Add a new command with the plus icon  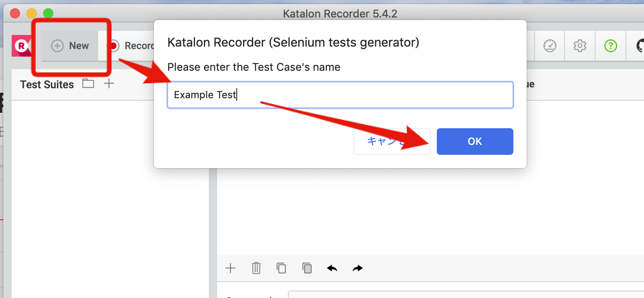pyautogui.click(x=230, y=268)
